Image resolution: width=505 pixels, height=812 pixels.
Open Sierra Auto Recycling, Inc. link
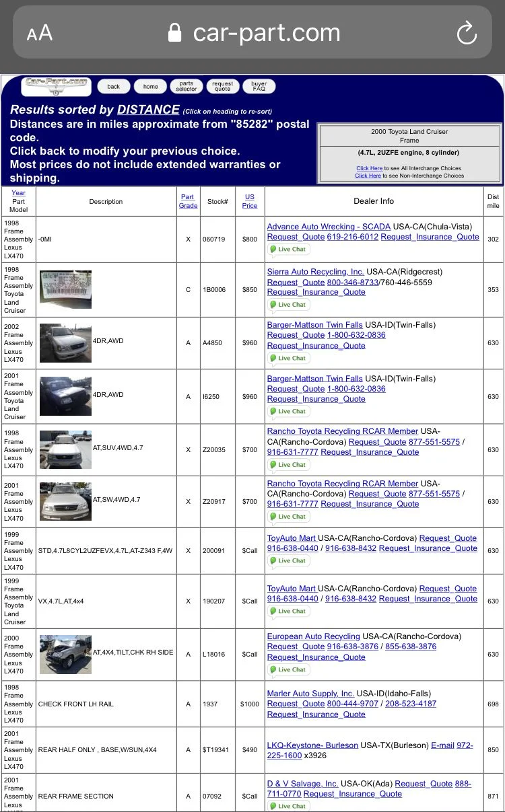(x=316, y=272)
